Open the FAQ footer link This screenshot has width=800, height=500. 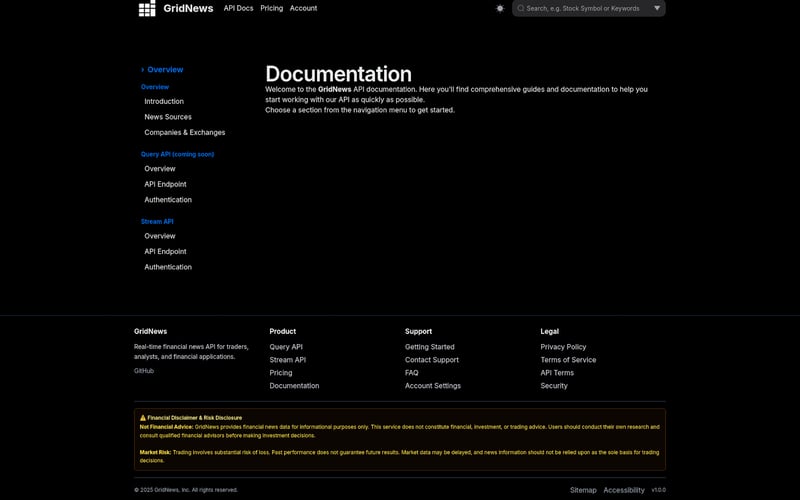tap(412, 373)
